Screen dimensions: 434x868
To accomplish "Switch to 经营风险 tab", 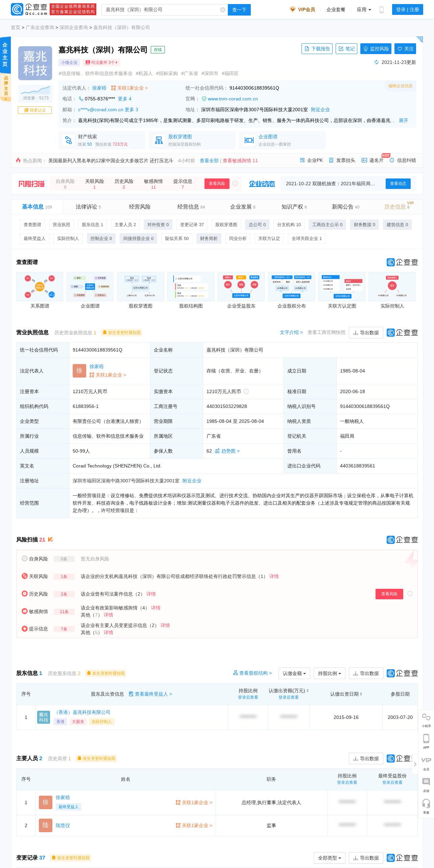I will 140,207.
